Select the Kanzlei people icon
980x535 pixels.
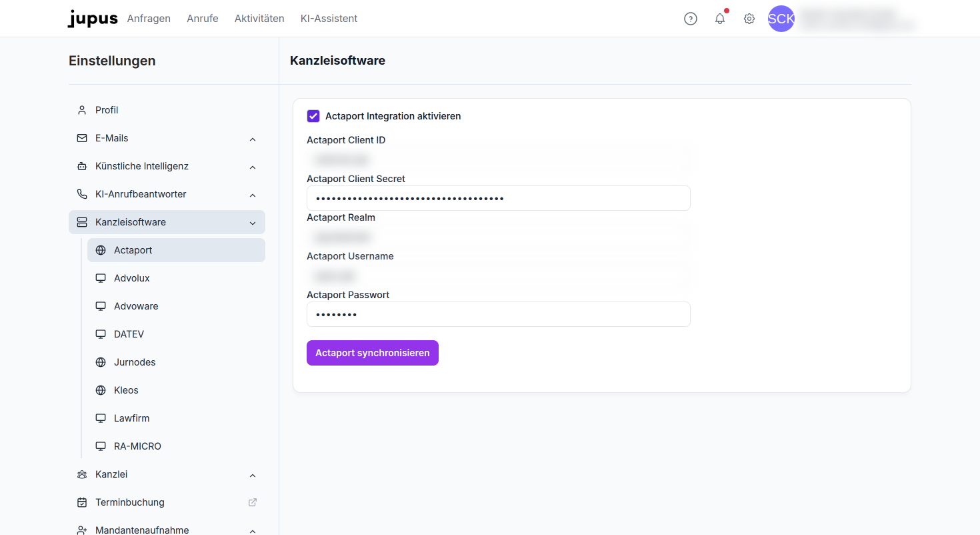click(82, 474)
